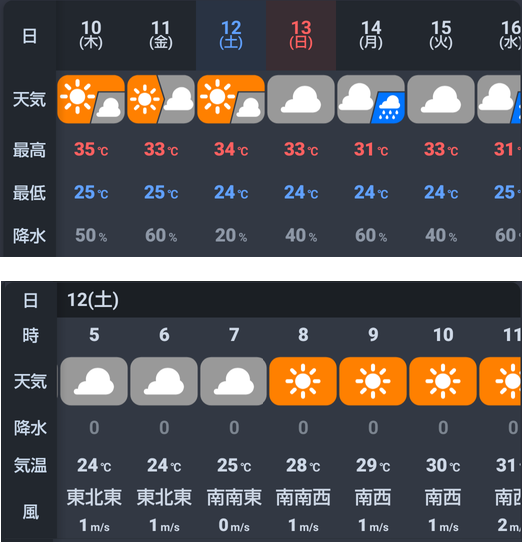The height and width of the screenshot is (542, 522).
Task: Click the cloud-then-rain icon for Monday 14
Action: [x=371, y=99]
